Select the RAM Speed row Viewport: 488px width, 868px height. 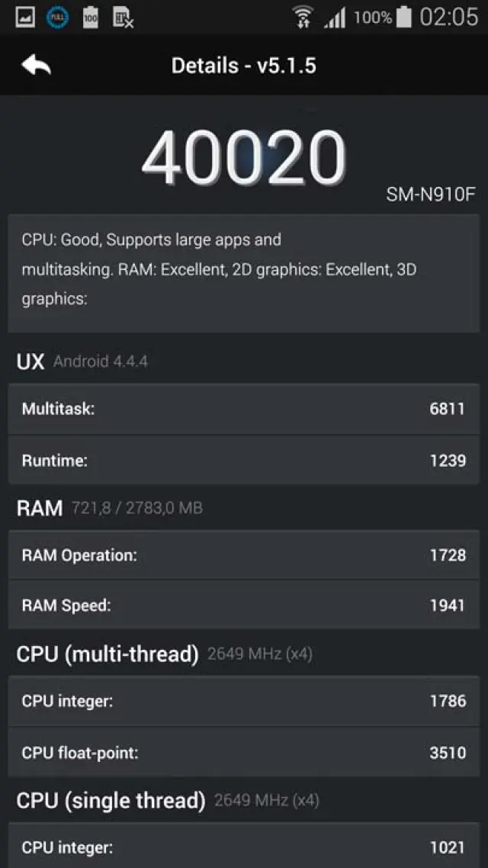[244, 606]
